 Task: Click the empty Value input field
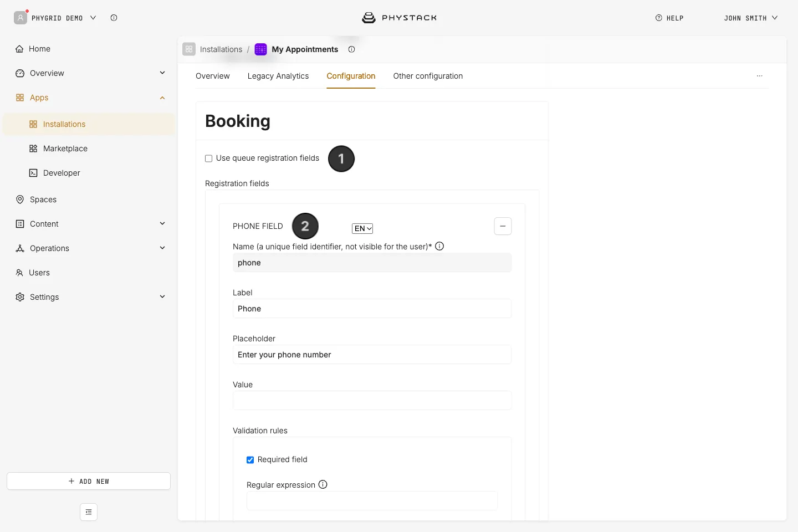pyautogui.click(x=372, y=401)
